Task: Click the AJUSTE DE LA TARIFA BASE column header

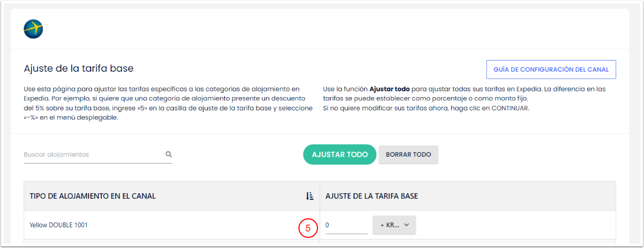Action: pyautogui.click(x=372, y=196)
